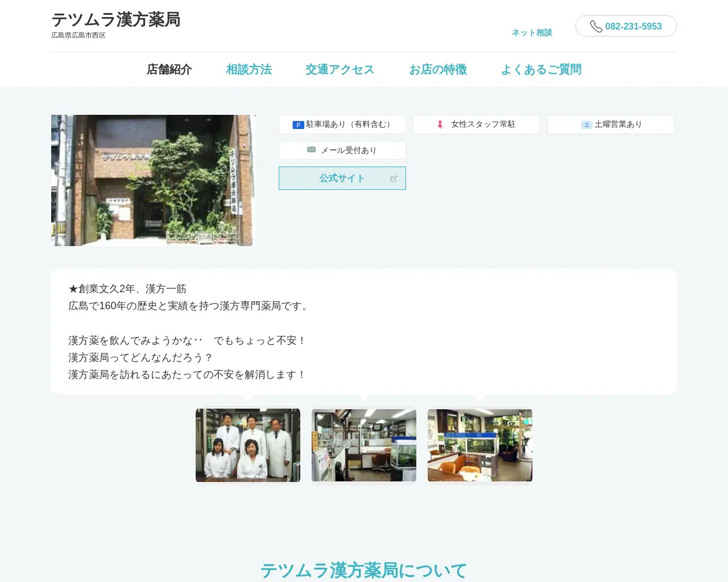The height and width of the screenshot is (582, 728).
Task: Go to the 相談方法 tab
Action: pos(249,69)
